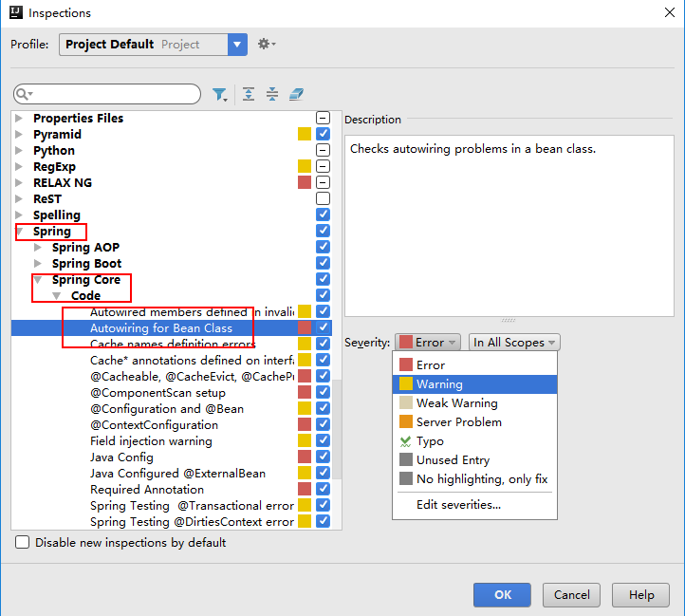Click red swatch for @ContextConfiguration row
Viewport: 685px width, 616px height.
coord(305,424)
